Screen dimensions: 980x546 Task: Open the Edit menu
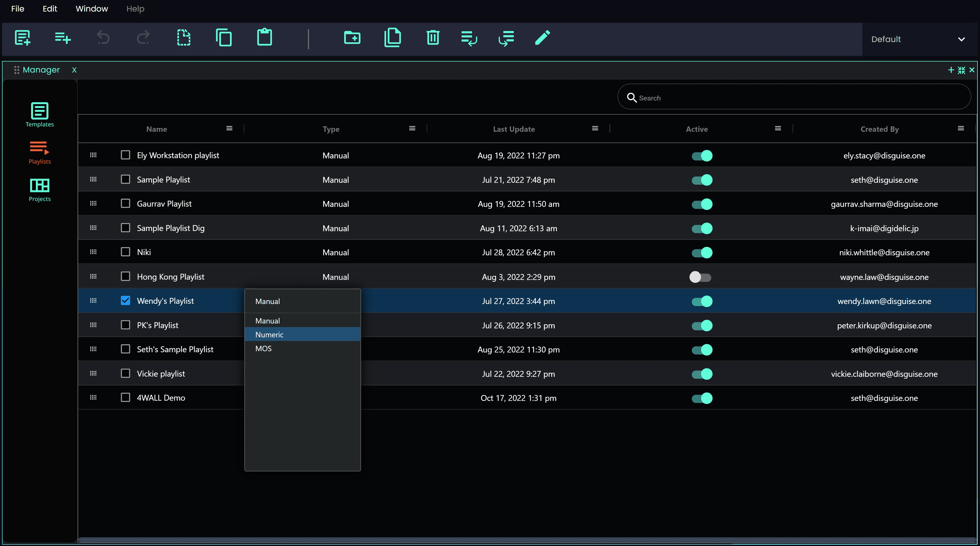coord(50,9)
